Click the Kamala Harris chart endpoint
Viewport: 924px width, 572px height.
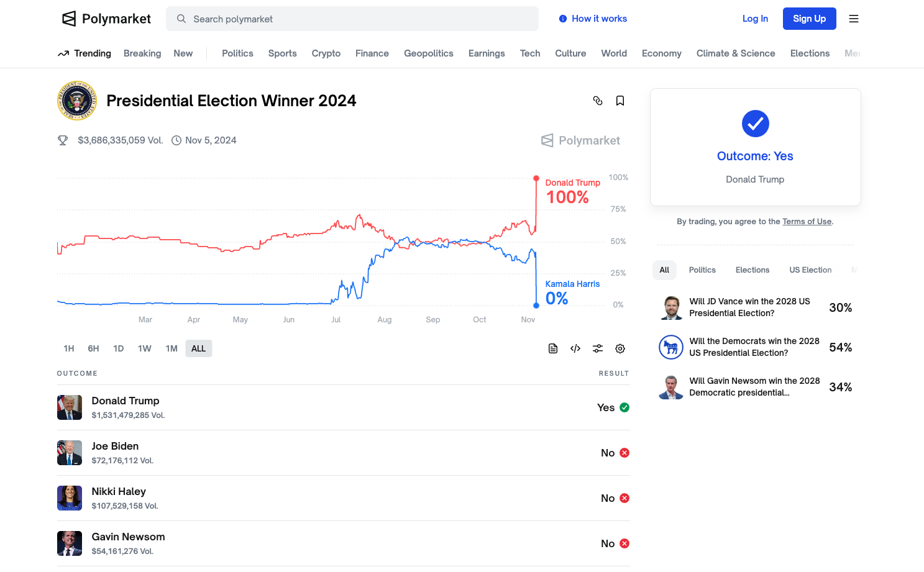click(x=536, y=305)
